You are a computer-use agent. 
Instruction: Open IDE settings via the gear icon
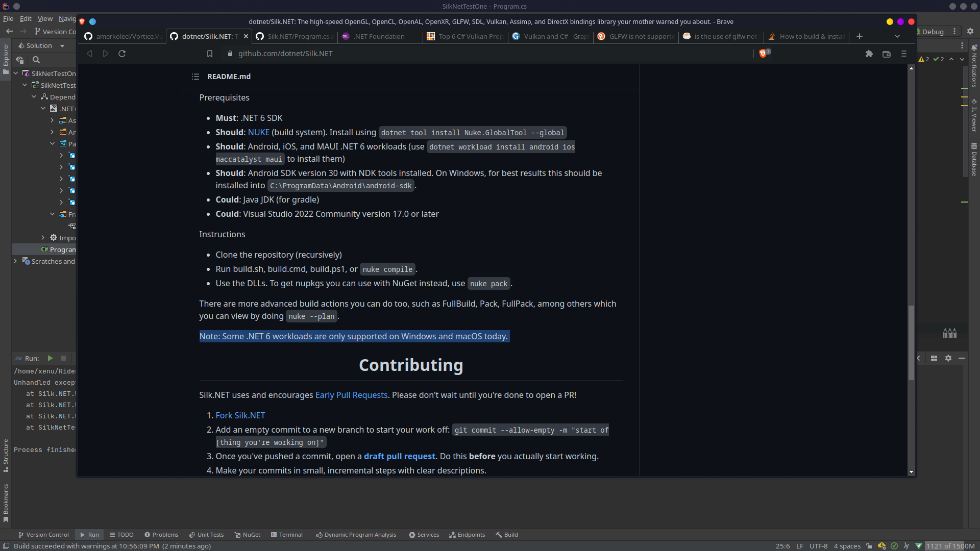coord(971,31)
